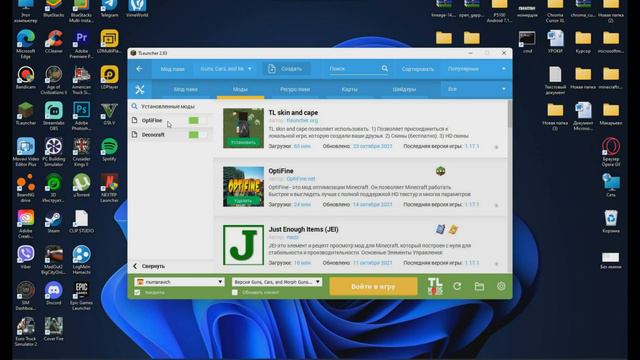Check the update client checkbox
640x360 pixels.
(235, 292)
